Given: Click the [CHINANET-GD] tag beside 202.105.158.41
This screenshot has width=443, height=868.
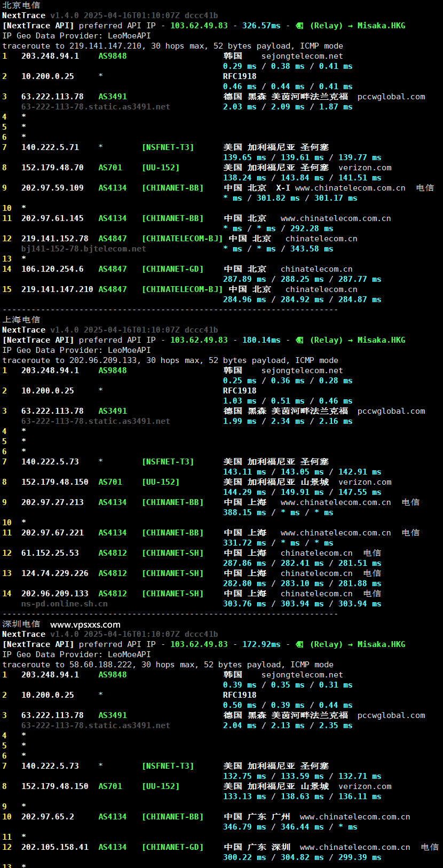Looking at the screenshot, I should [x=172, y=847].
